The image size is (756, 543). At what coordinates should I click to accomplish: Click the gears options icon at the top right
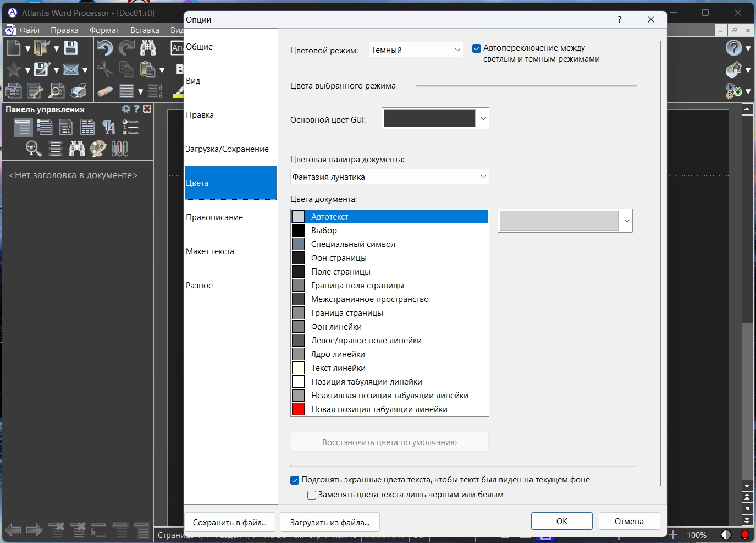click(734, 91)
